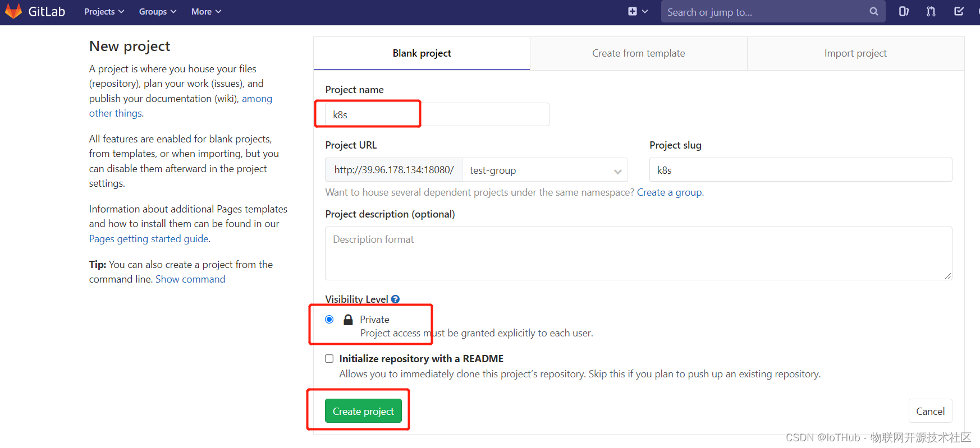The height and width of the screenshot is (448, 980).
Task: Click the http://39.96.178.134:18080/ URL prefix
Action: pos(393,170)
